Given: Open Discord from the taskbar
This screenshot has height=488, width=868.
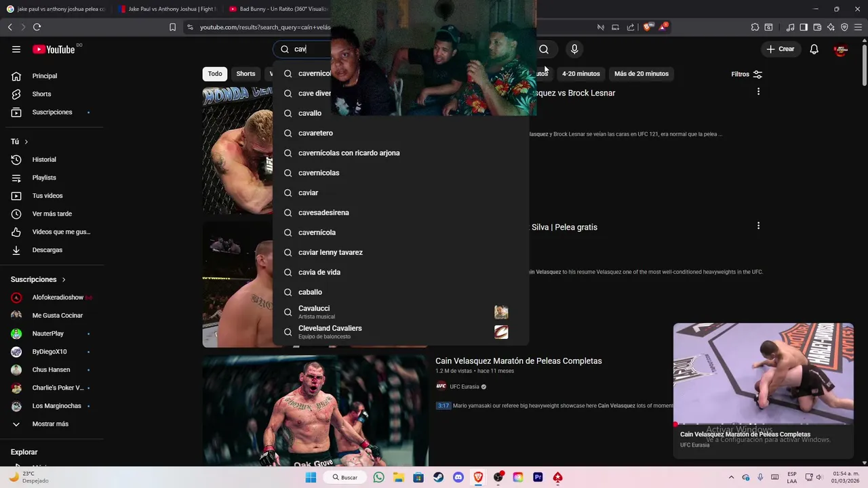Looking at the screenshot, I should click(x=458, y=477).
